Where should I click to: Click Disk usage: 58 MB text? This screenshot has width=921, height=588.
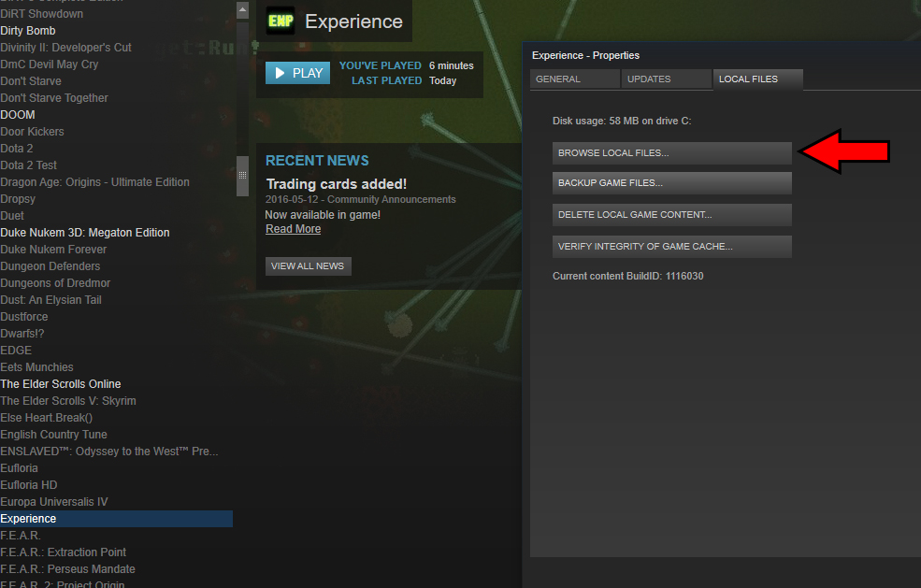(x=622, y=121)
